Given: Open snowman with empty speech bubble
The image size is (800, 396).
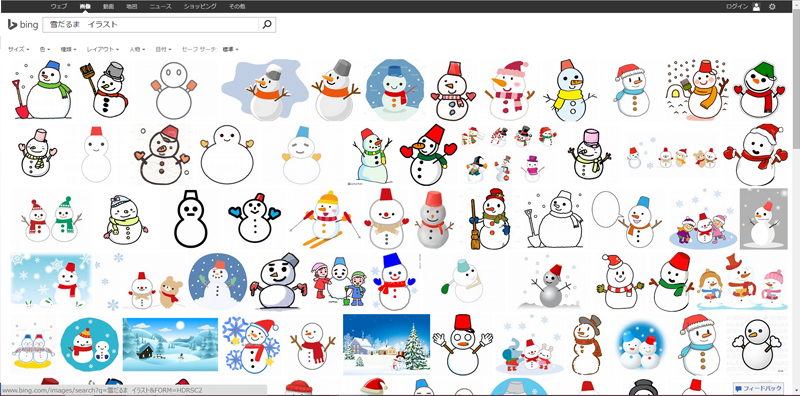Looking at the screenshot, I should coord(627,219).
